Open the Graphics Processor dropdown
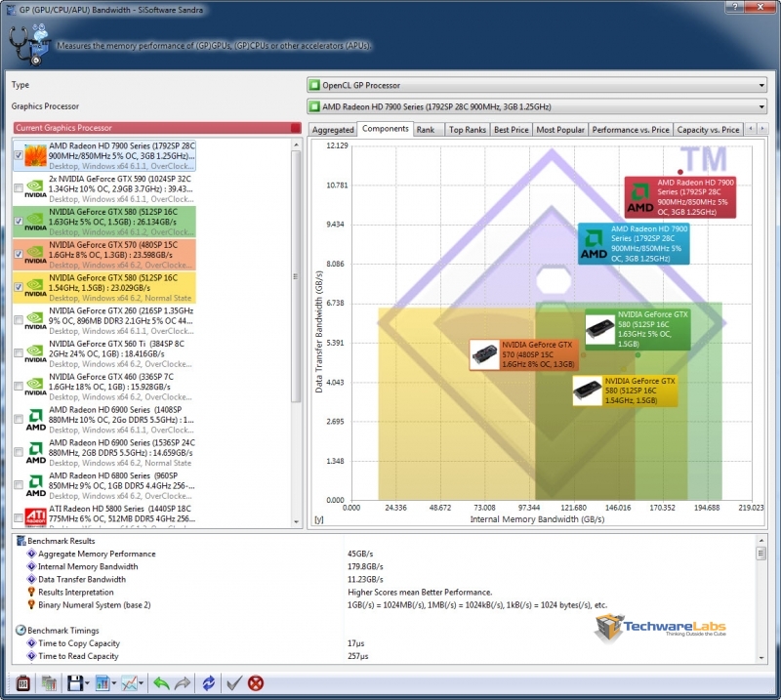The image size is (781, 700). click(x=537, y=106)
